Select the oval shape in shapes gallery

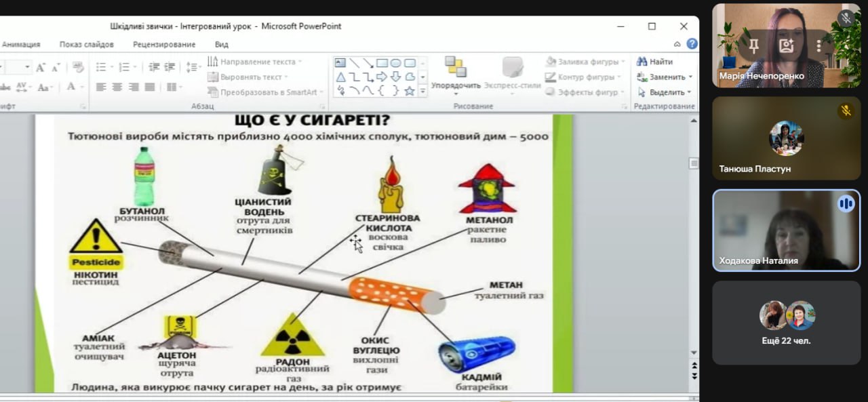coord(395,63)
